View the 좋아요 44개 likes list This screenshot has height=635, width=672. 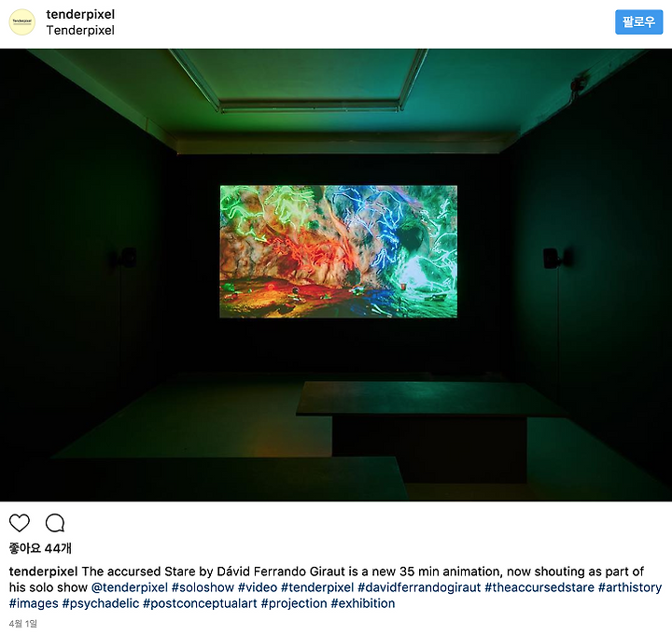(40, 548)
